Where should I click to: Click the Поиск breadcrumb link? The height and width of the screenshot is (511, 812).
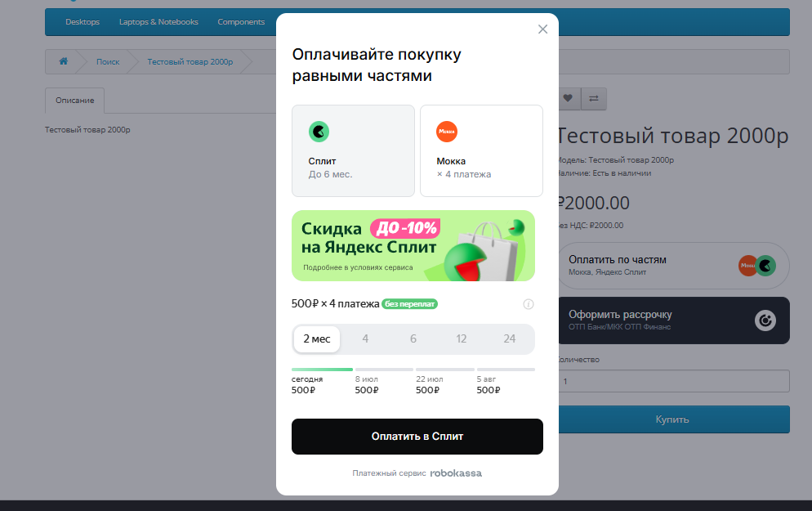point(108,61)
